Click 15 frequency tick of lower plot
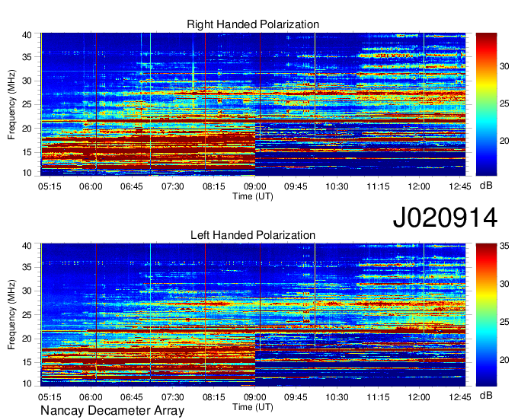Screen dimensions: 518x420 [x=27, y=363]
